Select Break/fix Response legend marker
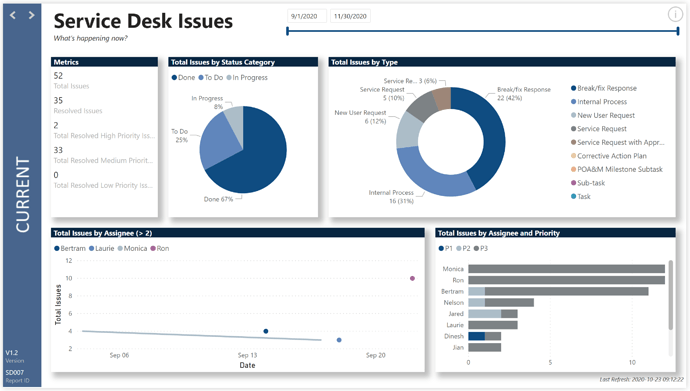This screenshot has width=690, height=391. click(573, 88)
